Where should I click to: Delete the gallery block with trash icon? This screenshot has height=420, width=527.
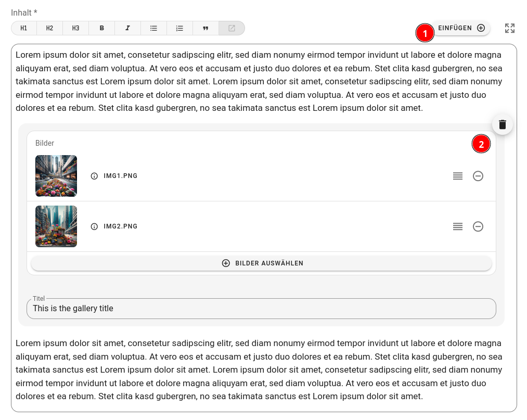coord(502,124)
